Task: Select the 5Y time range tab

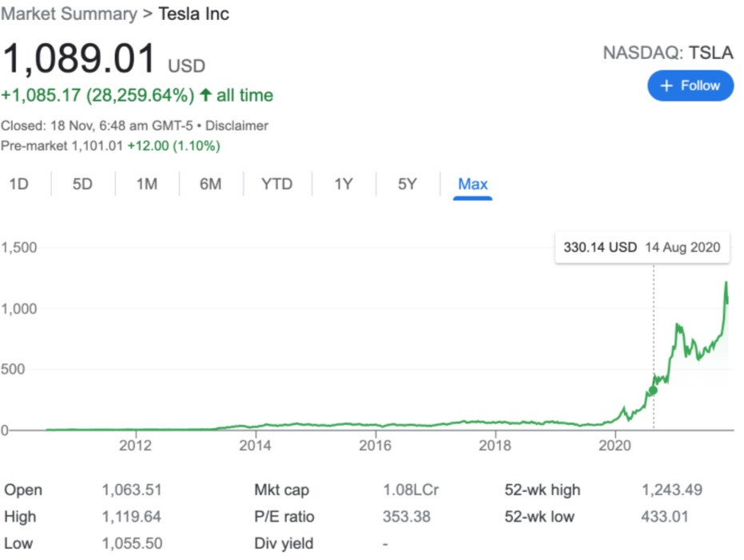Action: (407, 184)
